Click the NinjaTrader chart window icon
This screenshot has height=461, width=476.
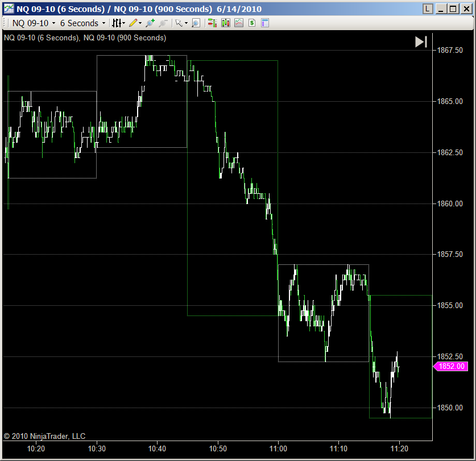pos(9,9)
